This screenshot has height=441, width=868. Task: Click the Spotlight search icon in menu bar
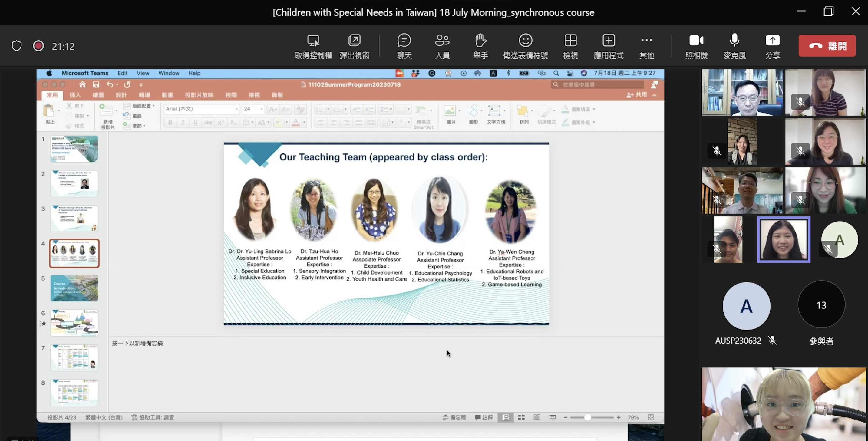556,73
